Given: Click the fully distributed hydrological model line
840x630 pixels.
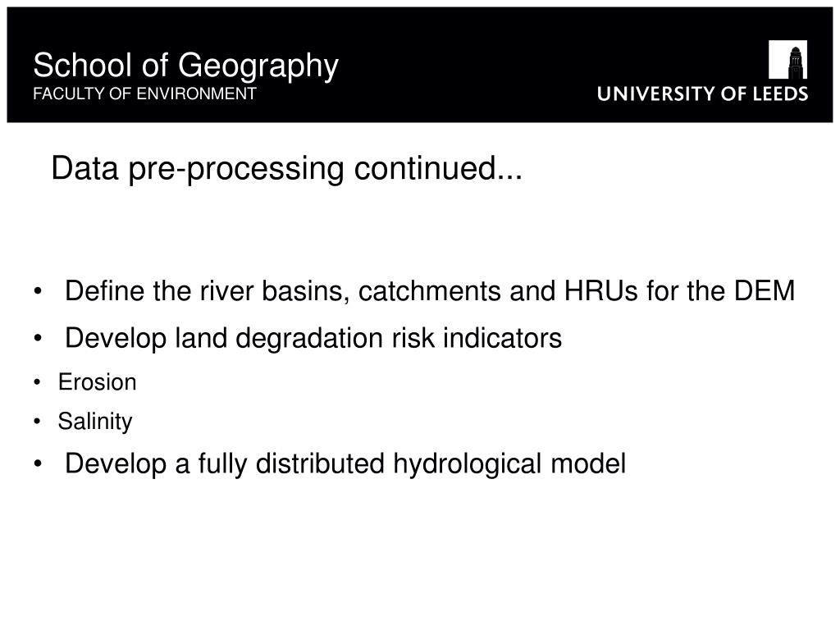Looking at the screenshot, I should 345,463.
